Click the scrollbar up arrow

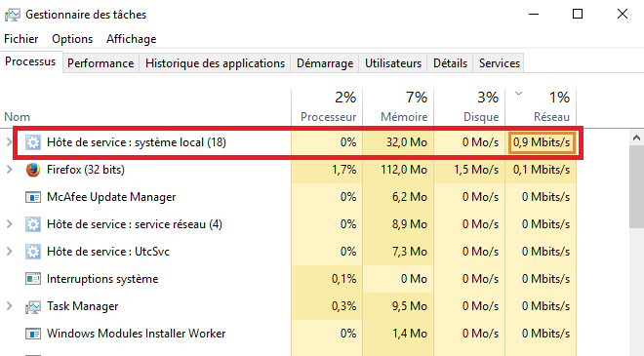[x=636, y=138]
